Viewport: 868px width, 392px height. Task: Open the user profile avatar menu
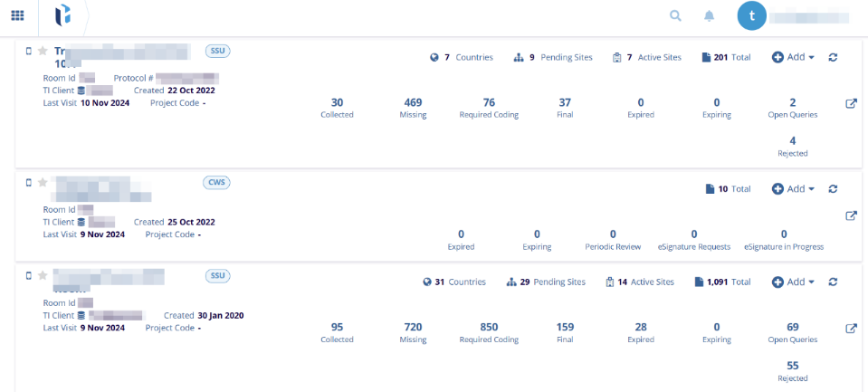(751, 15)
